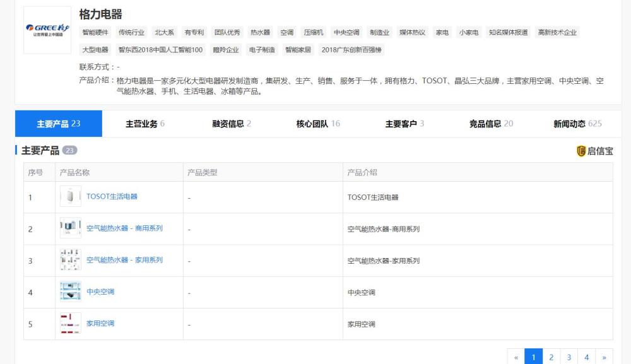The image size is (631, 364).
Task: Go to page 4 of products
Action: point(587,357)
